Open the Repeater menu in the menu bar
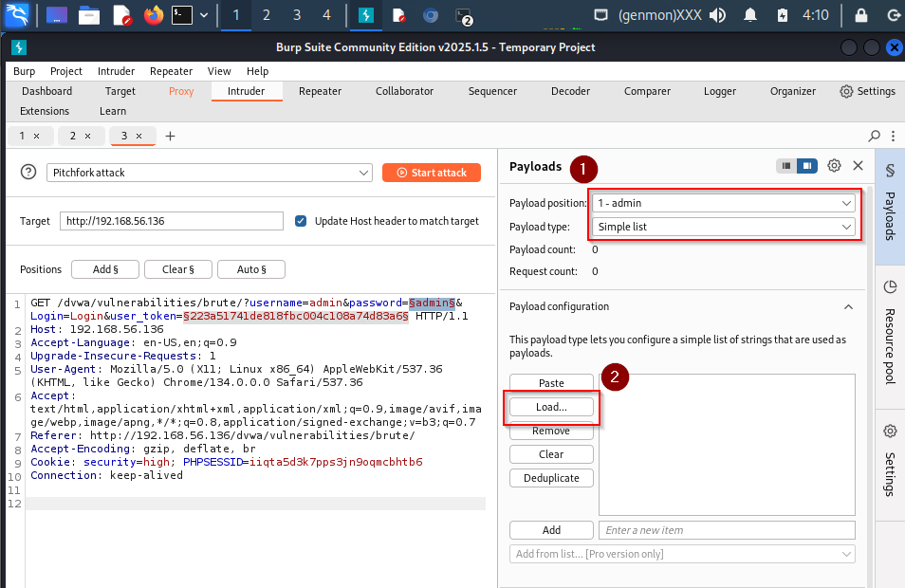 (171, 71)
